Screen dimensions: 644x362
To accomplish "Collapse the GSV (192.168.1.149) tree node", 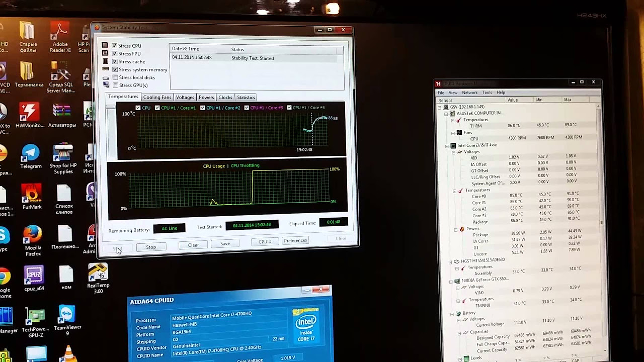I will [439, 107].
